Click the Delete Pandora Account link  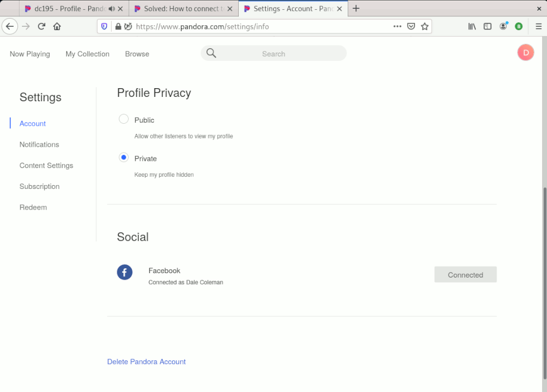[146, 361]
